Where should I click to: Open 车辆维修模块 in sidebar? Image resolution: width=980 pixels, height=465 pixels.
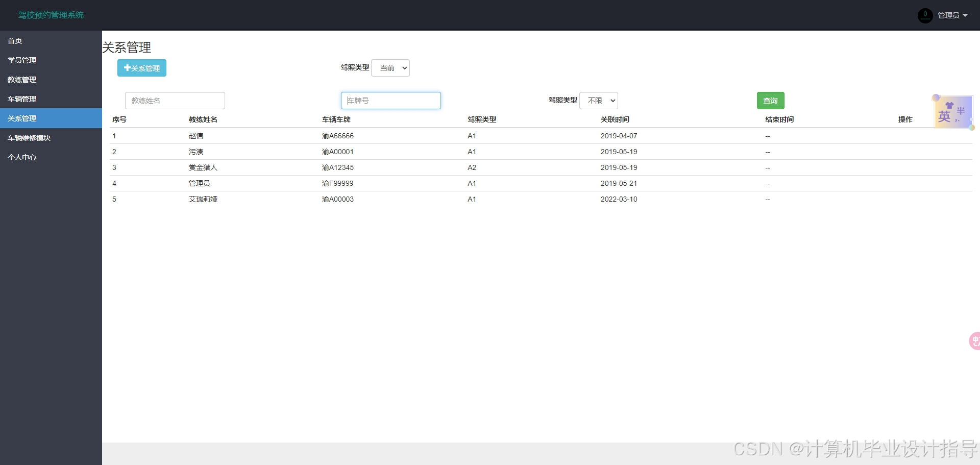[x=51, y=138]
